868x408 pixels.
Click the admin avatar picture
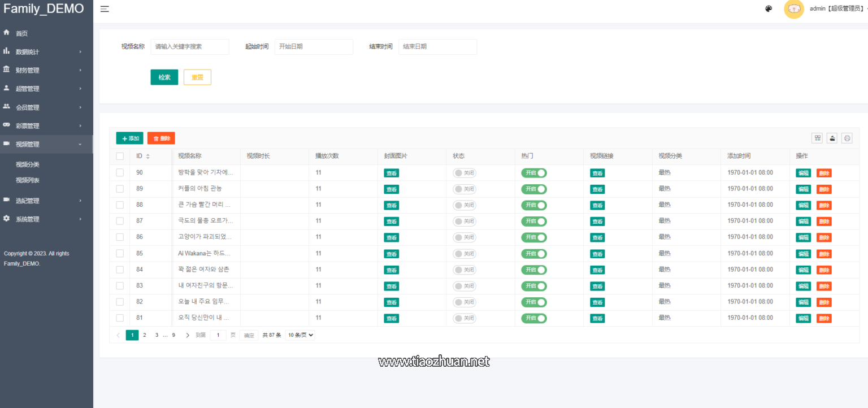(794, 9)
